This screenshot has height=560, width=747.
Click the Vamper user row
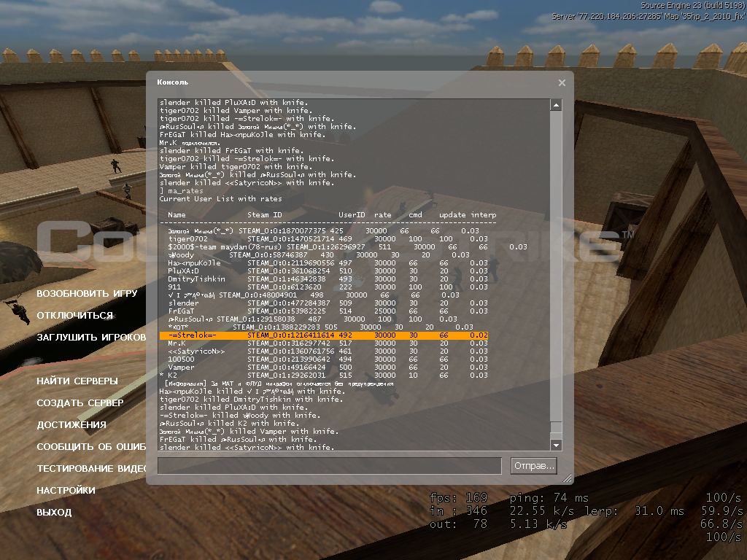[x=328, y=367]
